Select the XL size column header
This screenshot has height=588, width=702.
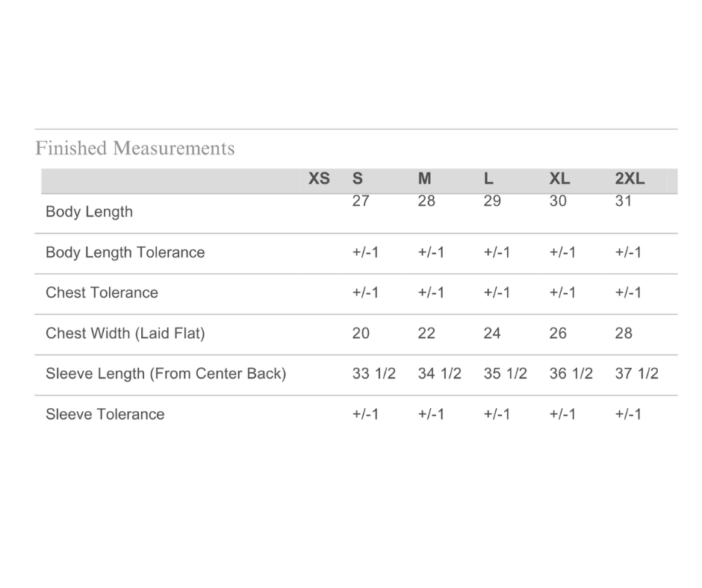click(559, 179)
